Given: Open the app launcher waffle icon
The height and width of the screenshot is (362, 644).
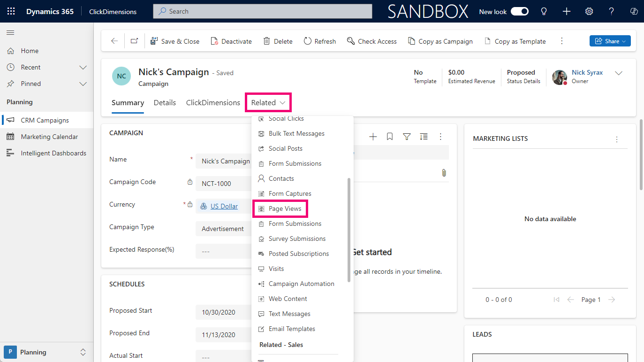Looking at the screenshot, I should pyautogui.click(x=11, y=11).
